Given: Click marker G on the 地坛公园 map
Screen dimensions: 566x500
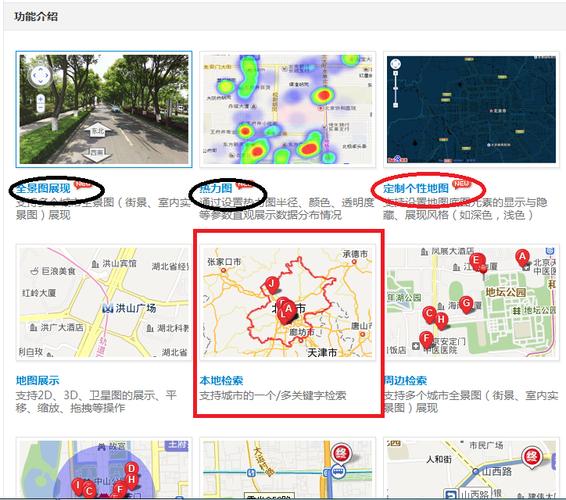Looking at the screenshot, I should (466, 304).
